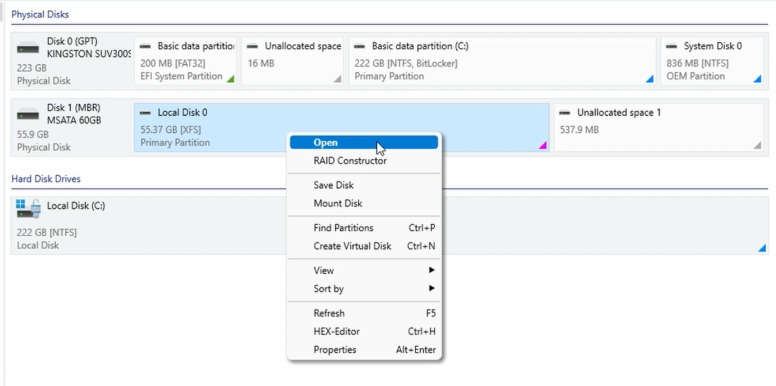The image size is (776, 386).
Task: Click the gray corner marker on 16 MB unallocated
Action: pyautogui.click(x=337, y=78)
